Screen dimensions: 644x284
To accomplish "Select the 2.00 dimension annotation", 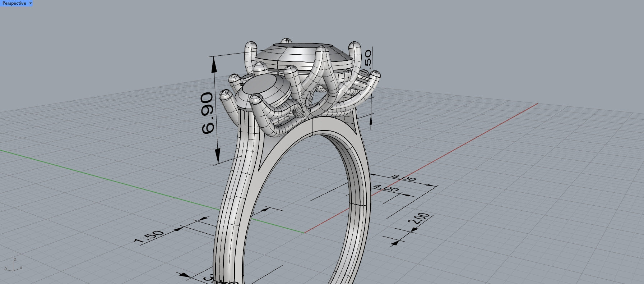I will [x=421, y=218].
